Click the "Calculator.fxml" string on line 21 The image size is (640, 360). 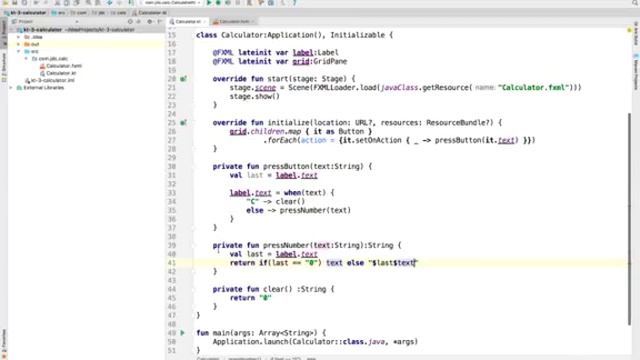click(534, 88)
